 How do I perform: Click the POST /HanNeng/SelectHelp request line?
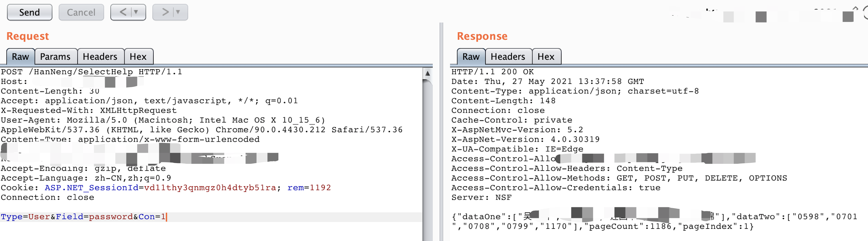(91, 72)
